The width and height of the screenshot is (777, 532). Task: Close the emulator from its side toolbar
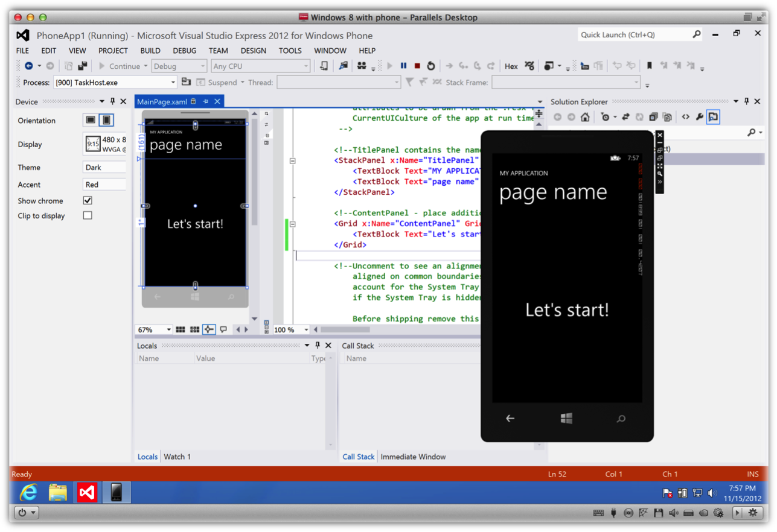point(660,136)
